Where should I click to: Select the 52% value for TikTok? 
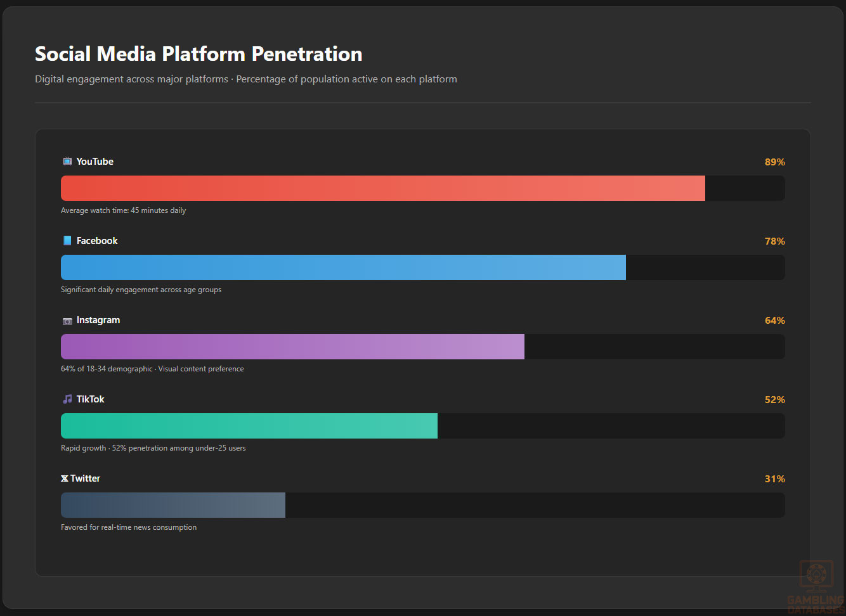774,400
